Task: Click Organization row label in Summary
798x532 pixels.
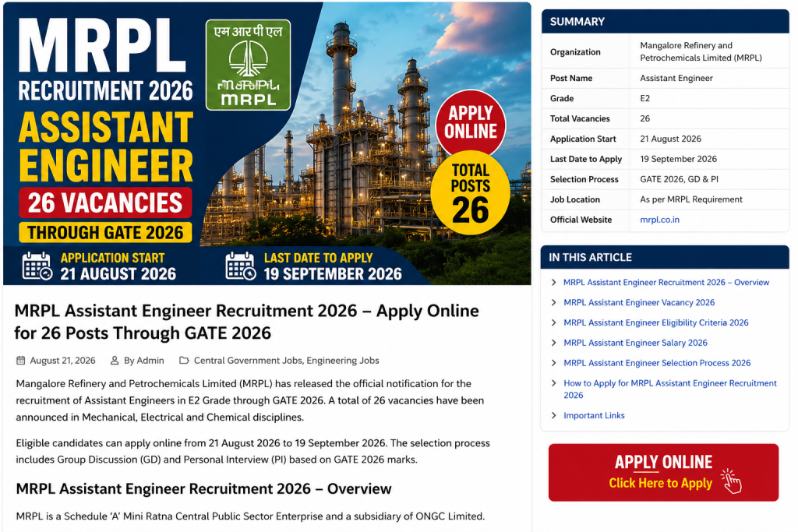Action: [575, 52]
